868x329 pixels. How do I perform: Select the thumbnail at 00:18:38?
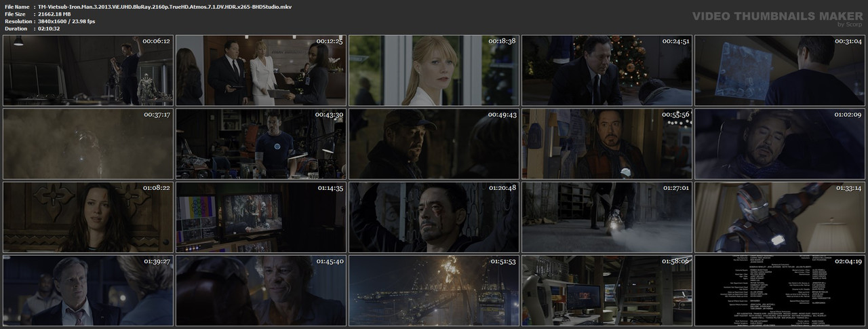pyautogui.click(x=433, y=70)
